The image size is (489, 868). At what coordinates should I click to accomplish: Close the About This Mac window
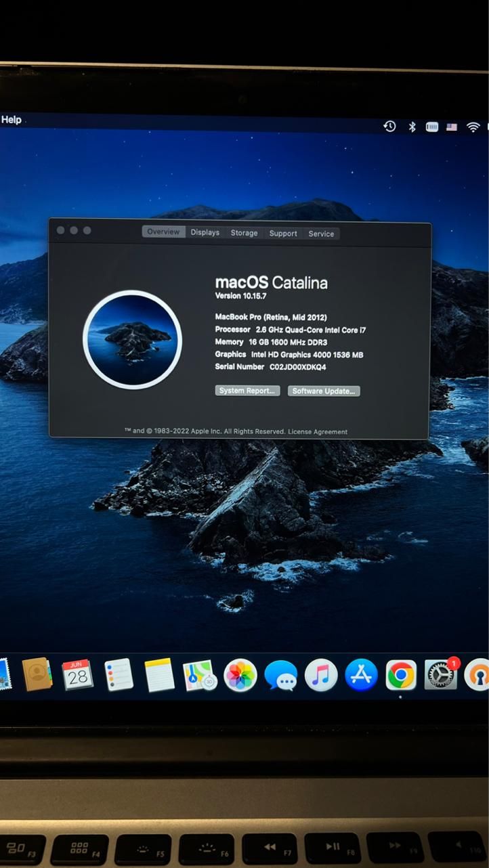coord(61,230)
